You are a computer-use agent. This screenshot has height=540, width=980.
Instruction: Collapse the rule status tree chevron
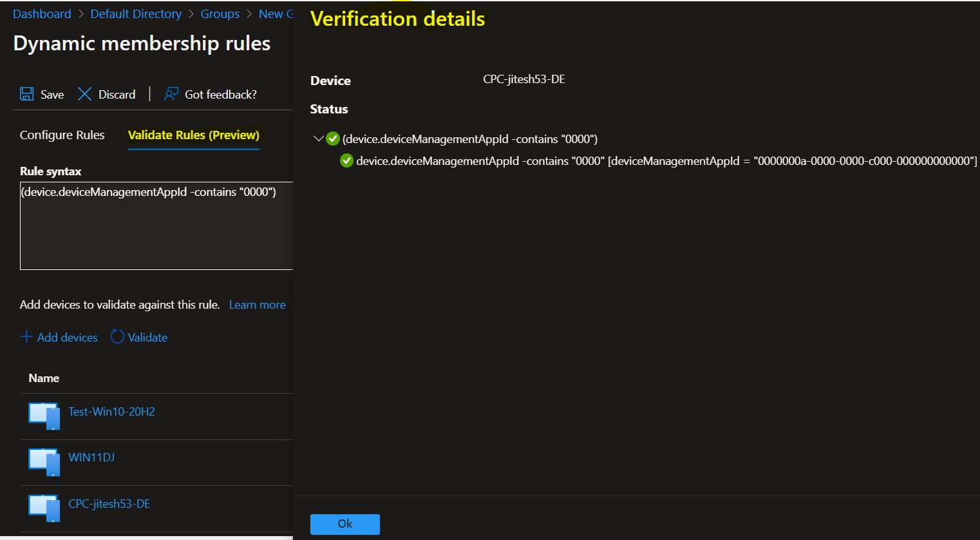point(318,139)
